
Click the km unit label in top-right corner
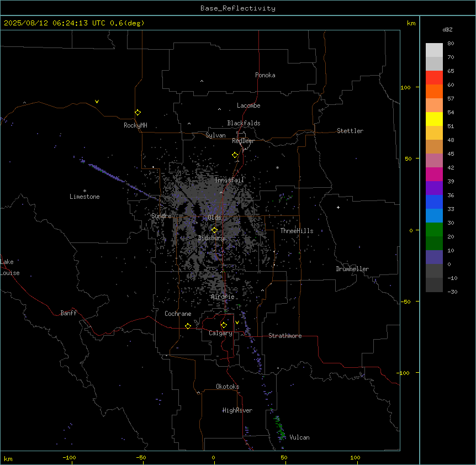tap(411, 23)
